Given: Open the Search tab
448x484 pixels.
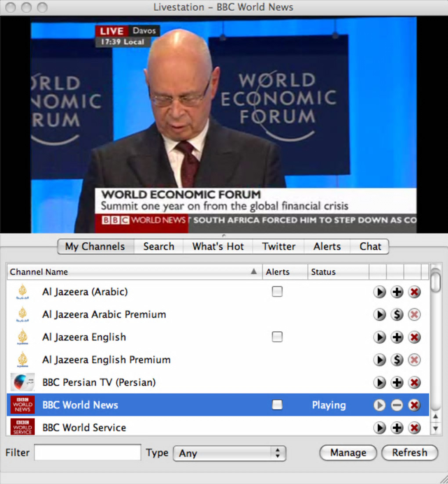Looking at the screenshot, I should pyautogui.click(x=159, y=247).
